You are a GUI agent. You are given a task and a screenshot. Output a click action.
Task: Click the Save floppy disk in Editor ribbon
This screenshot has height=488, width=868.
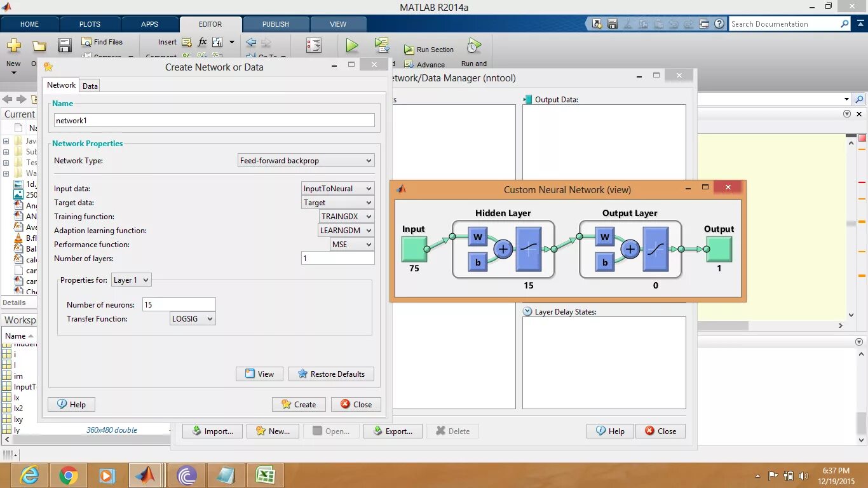64,46
